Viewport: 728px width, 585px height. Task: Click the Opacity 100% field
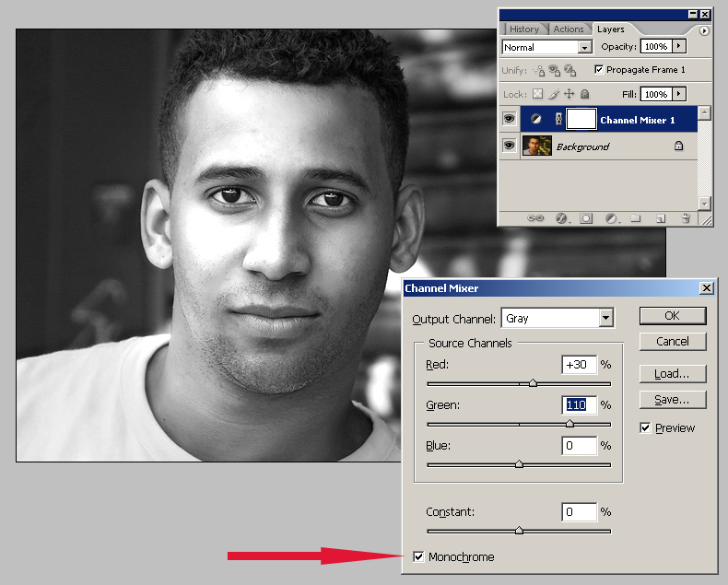pos(656,46)
